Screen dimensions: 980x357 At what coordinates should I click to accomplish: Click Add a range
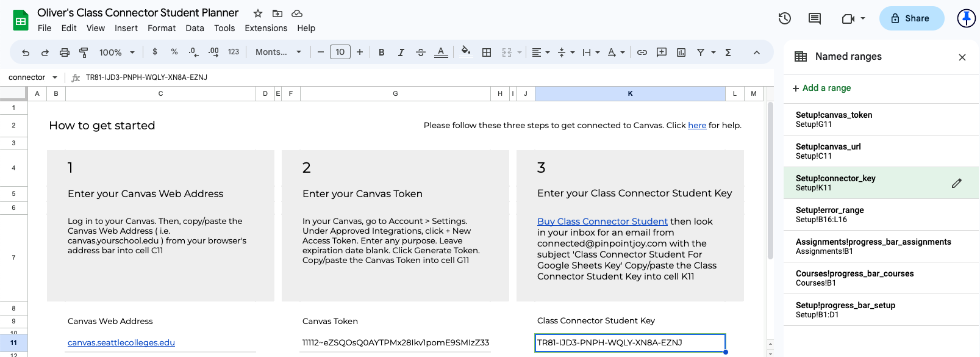[x=821, y=88]
